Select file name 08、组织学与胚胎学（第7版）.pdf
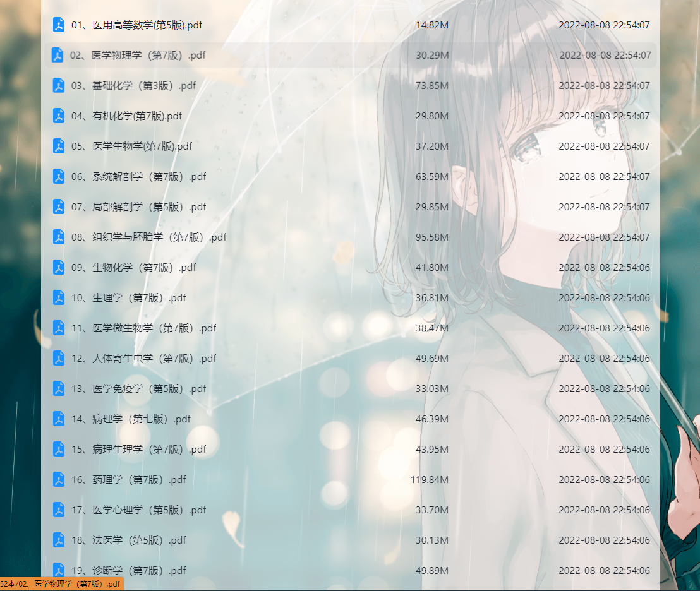 click(x=148, y=237)
